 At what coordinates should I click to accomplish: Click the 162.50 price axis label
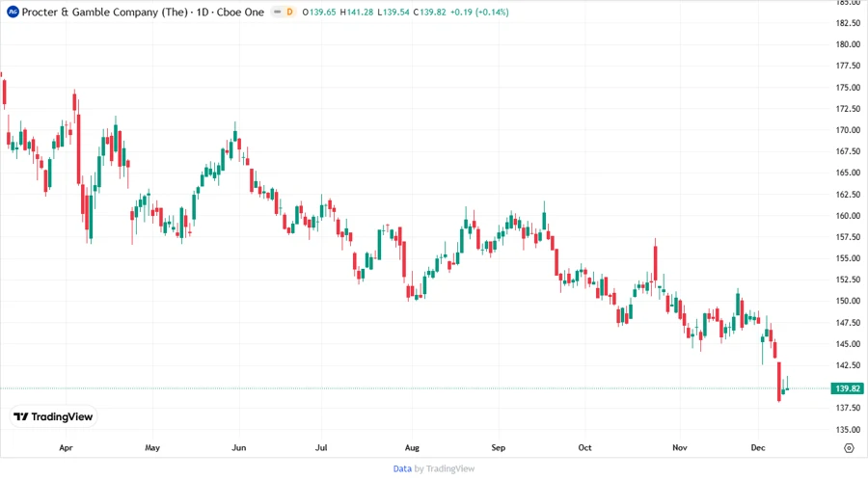tap(848, 195)
